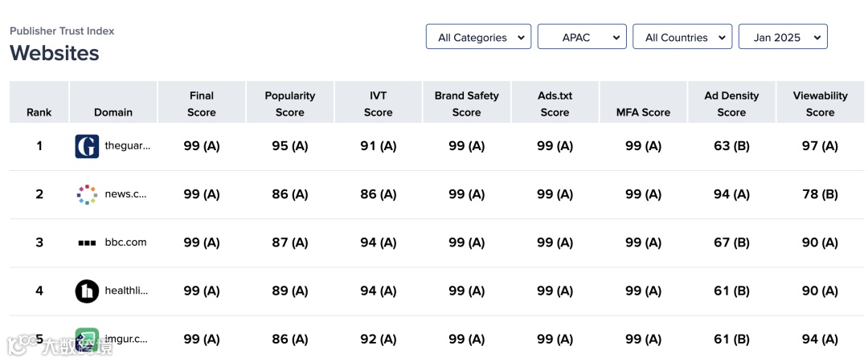This screenshot has width=868, height=362.
Task: Open the All Categories dropdown
Action: (x=478, y=37)
